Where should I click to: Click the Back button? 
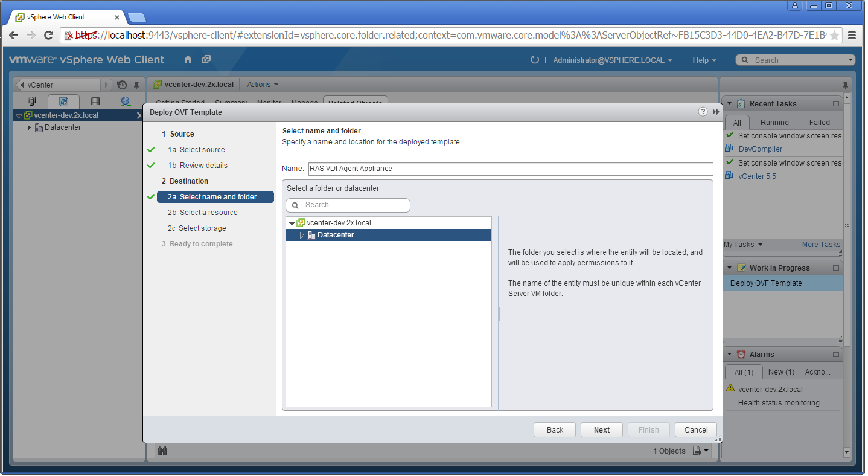coord(555,430)
